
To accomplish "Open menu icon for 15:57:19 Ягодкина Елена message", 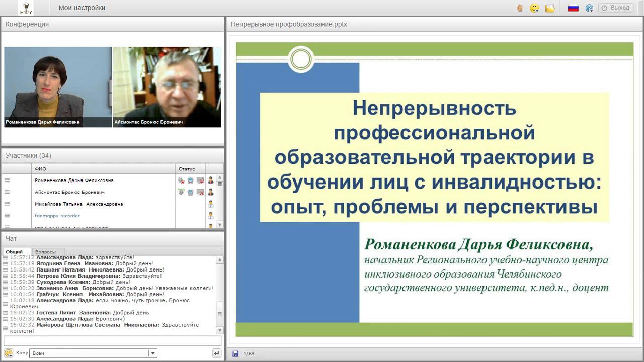I will 6,263.
